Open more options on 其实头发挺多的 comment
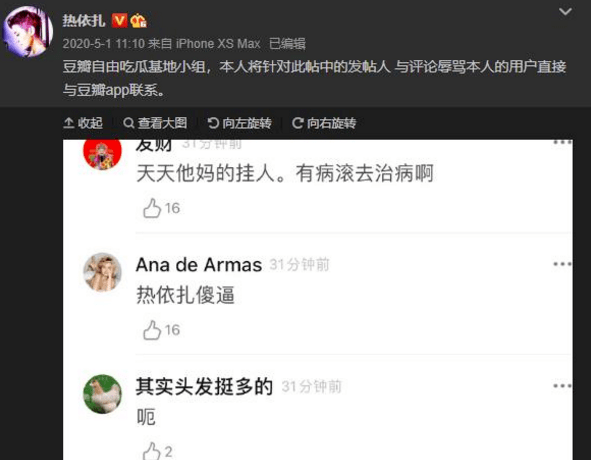 point(563,386)
